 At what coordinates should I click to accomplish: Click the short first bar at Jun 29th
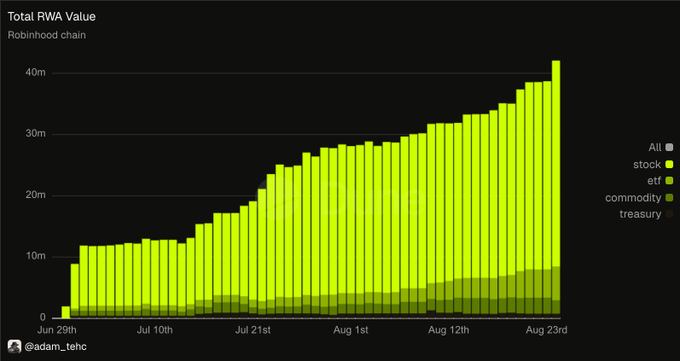[66, 312]
